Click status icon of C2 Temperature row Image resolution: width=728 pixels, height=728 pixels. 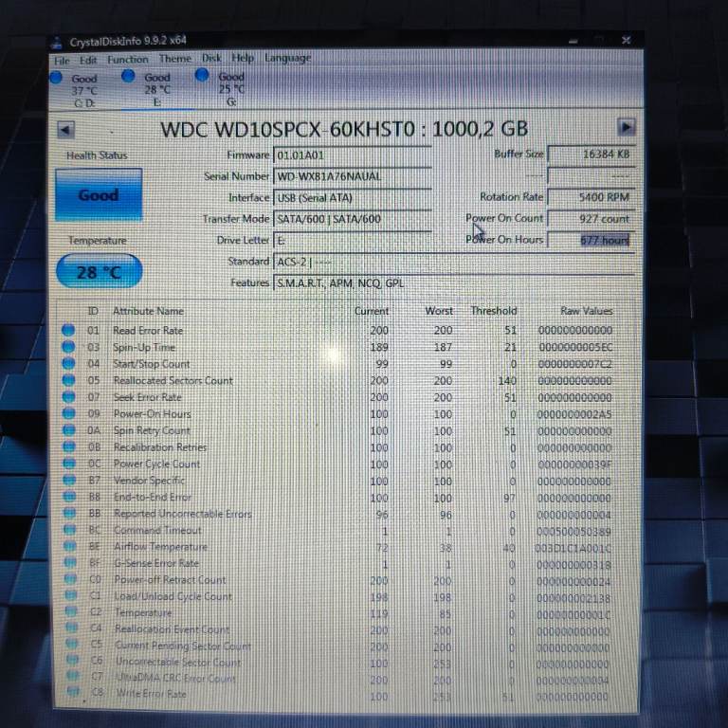pos(71,611)
